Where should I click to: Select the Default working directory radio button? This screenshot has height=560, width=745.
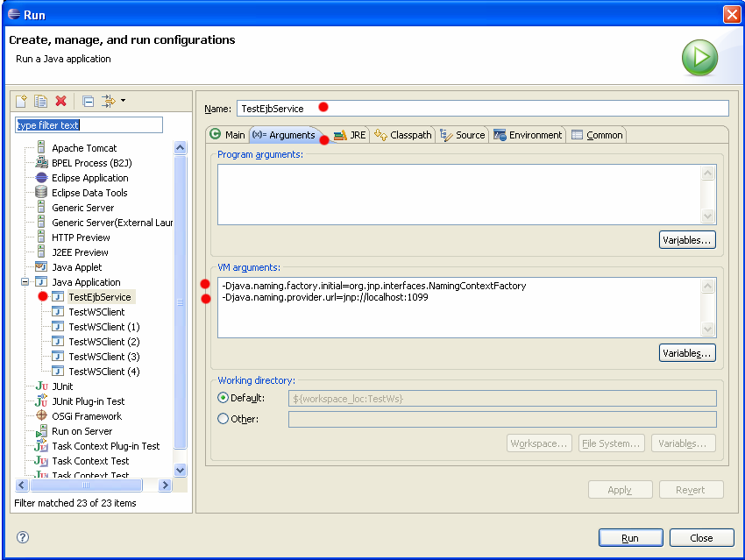click(223, 398)
